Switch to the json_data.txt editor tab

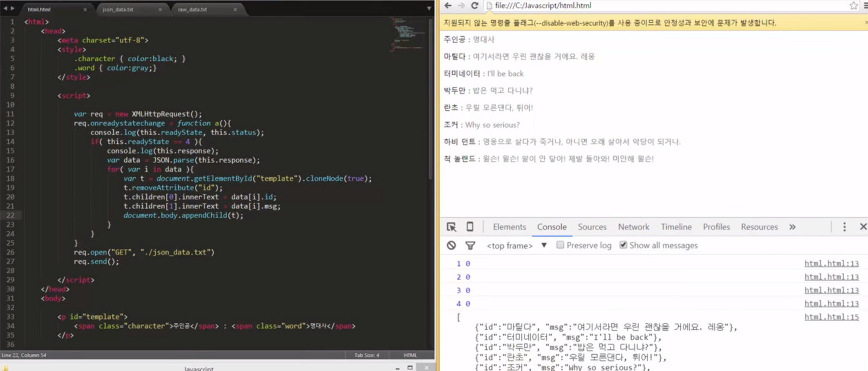(129, 9)
